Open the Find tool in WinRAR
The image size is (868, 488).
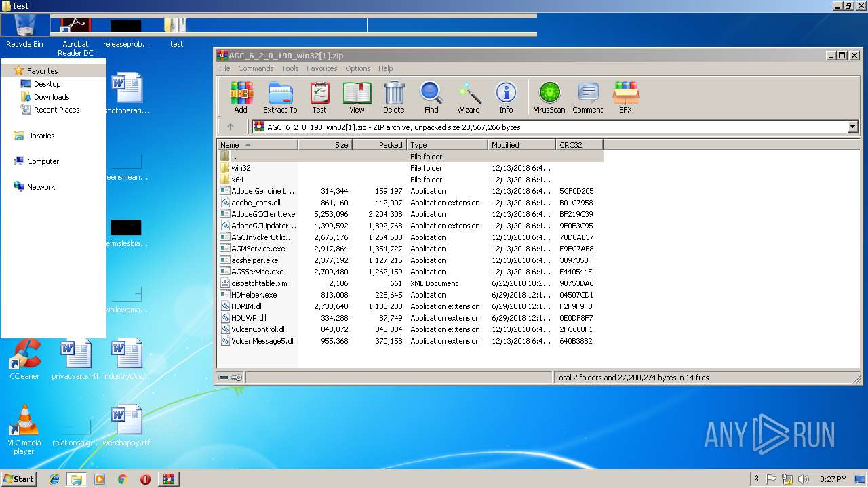pos(431,97)
